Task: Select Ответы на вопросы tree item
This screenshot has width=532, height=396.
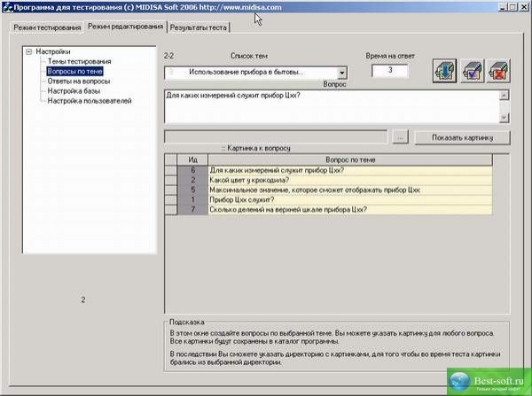Action: point(78,81)
